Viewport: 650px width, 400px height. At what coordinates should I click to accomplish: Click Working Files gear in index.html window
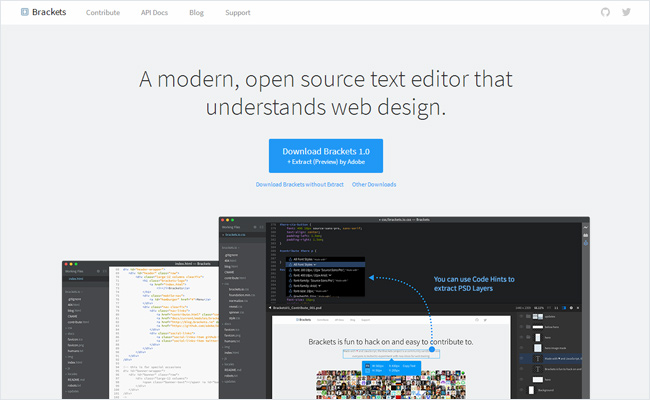(x=98, y=272)
